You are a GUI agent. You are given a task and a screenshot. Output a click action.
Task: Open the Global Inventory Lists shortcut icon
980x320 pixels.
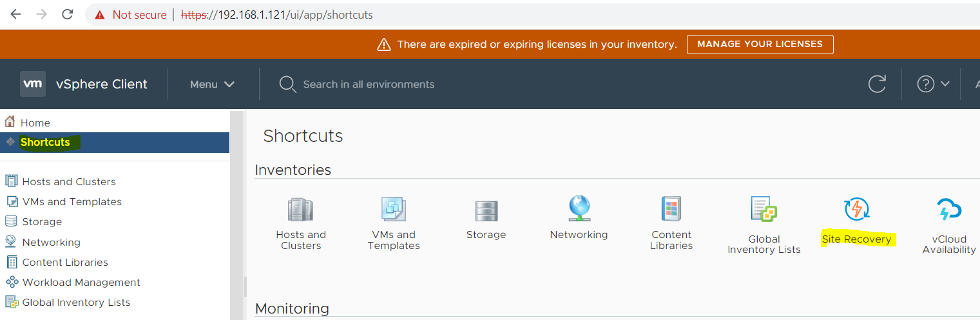pyautogui.click(x=764, y=210)
